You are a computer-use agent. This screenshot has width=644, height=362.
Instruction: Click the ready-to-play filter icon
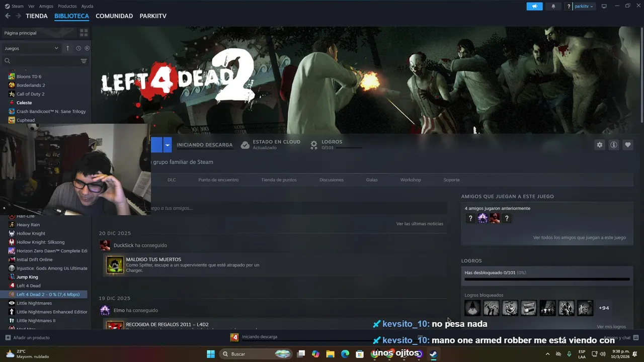87,48
